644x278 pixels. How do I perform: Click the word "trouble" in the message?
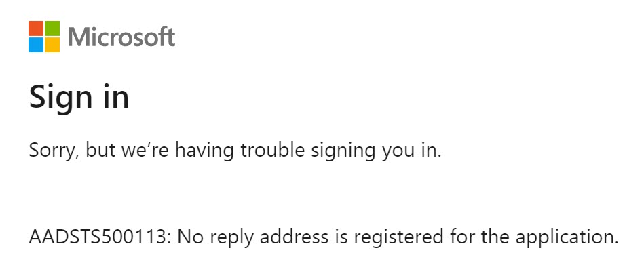point(273,151)
